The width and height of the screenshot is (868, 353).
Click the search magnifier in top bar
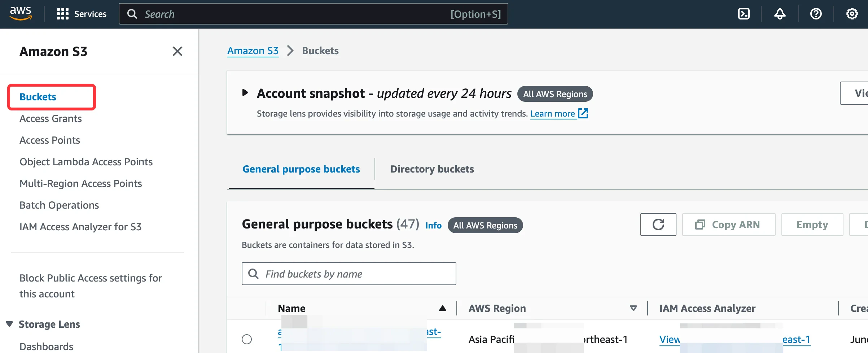coord(132,14)
